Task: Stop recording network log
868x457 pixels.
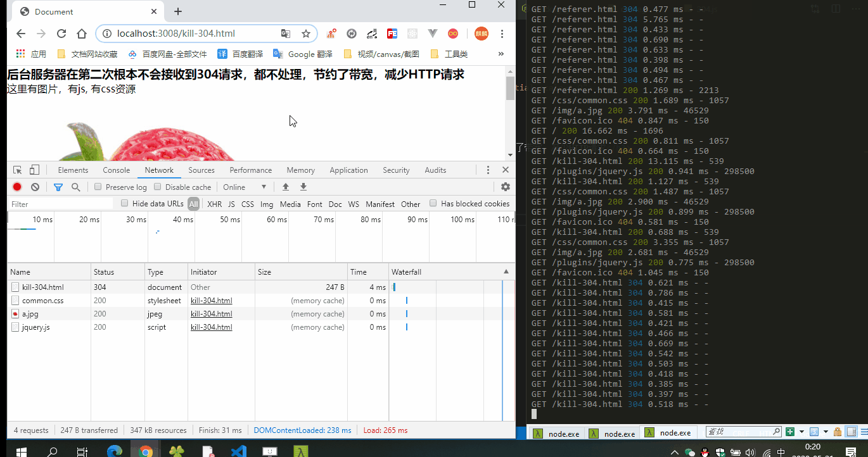Action: 17,187
